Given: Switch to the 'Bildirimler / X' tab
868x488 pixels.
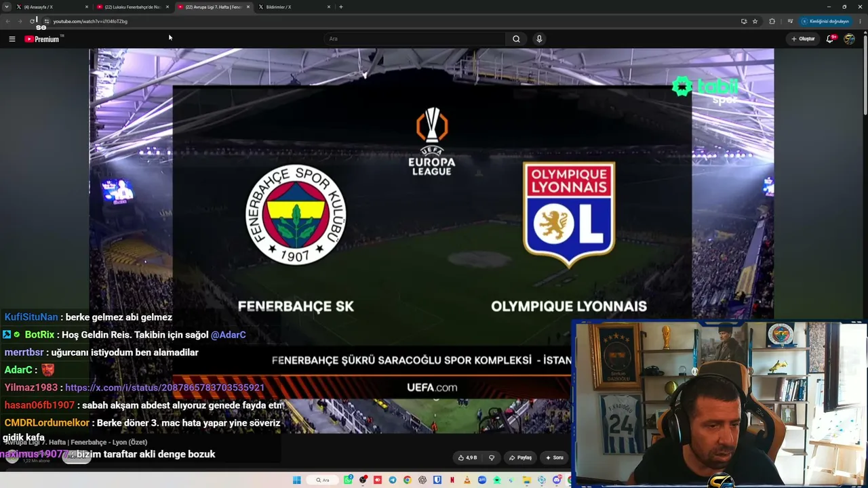Looking at the screenshot, I should [x=294, y=7].
